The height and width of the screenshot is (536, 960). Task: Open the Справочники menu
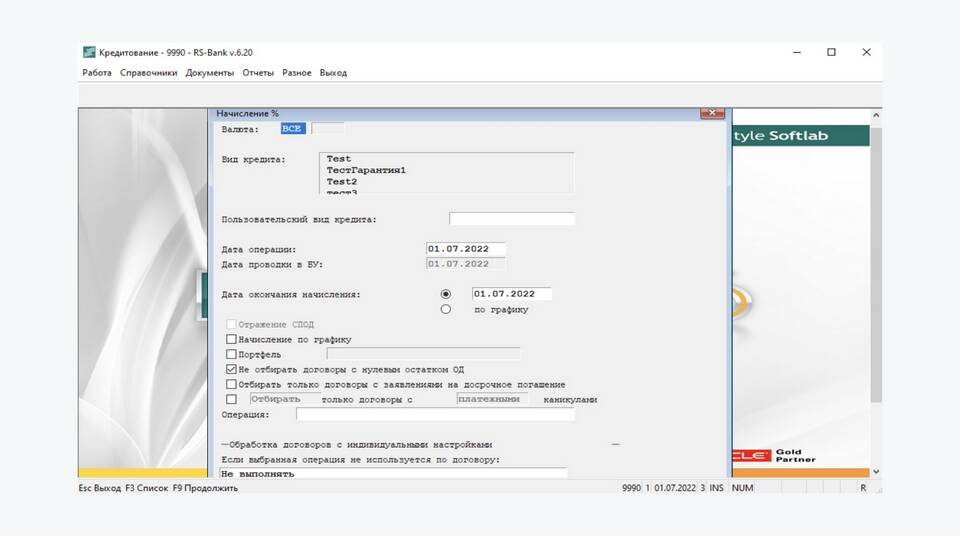148,73
